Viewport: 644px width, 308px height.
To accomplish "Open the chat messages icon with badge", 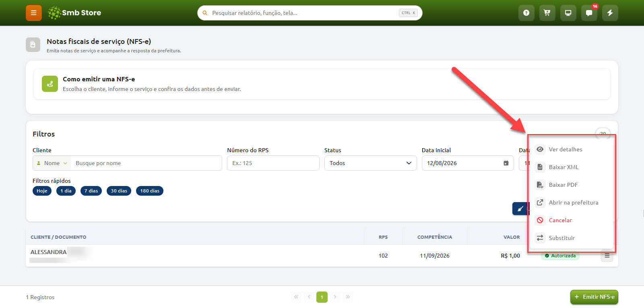I will (589, 13).
